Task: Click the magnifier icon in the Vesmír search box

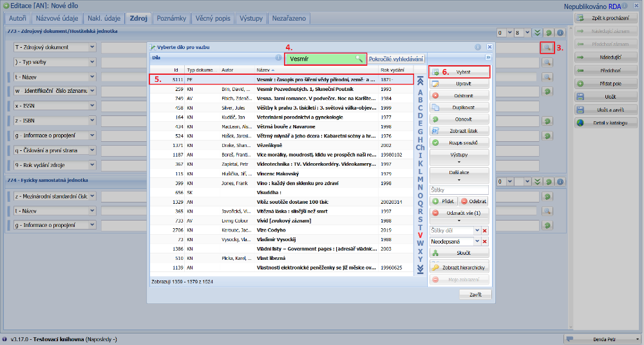Action: [359, 59]
